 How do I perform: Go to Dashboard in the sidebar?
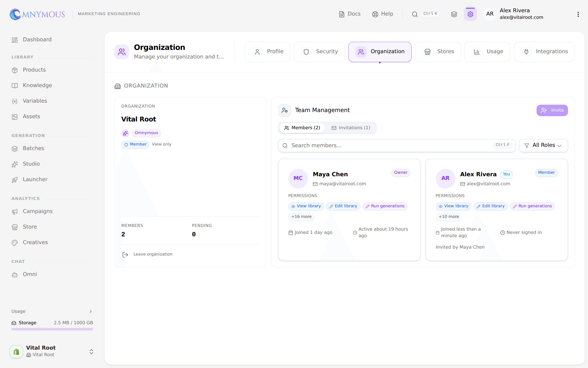point(52,40)
